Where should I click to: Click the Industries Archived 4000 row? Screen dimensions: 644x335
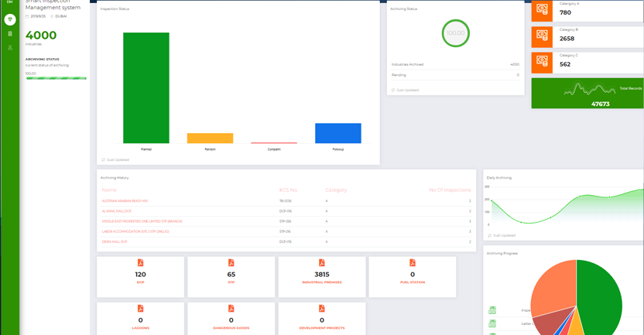[455, 64]
